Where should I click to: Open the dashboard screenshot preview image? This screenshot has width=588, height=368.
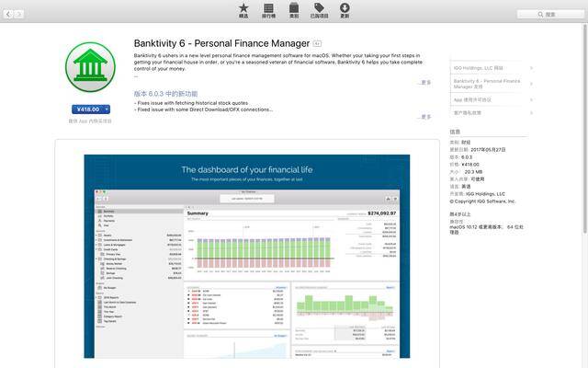point(247,256)
